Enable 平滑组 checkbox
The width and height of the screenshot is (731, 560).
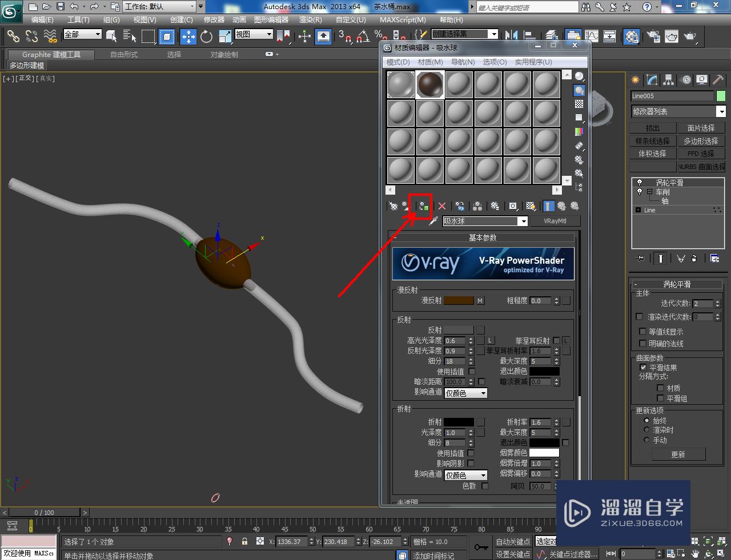click(x=661, y=398)
